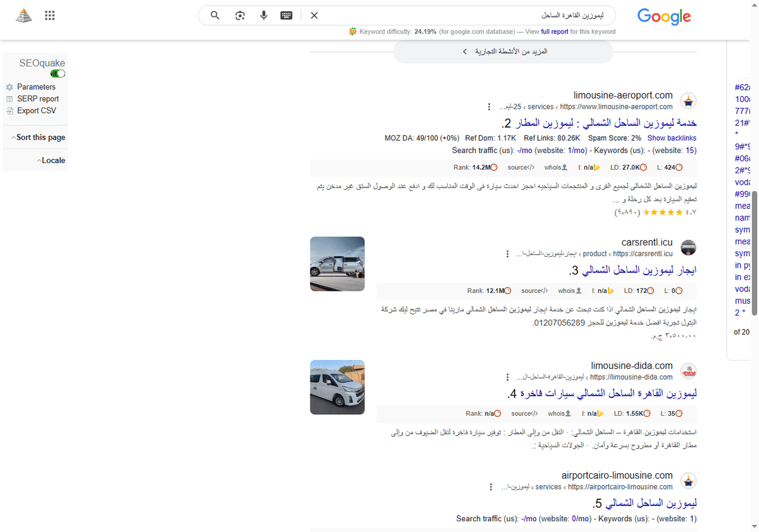Open the on-screen keyboard icon
This screenshot has width=759, height=532.
pyautogui.click(x=286, y=15)
